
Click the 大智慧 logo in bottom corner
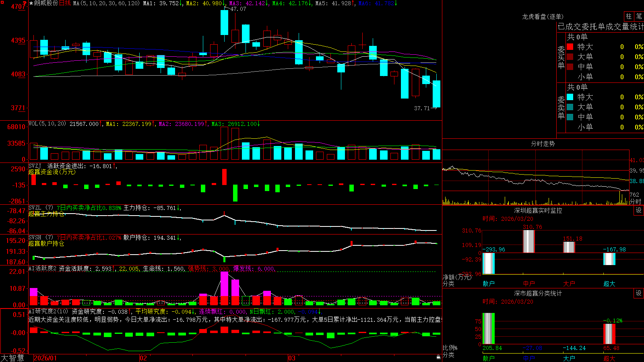pyautogui.click(x=12, y=358)
